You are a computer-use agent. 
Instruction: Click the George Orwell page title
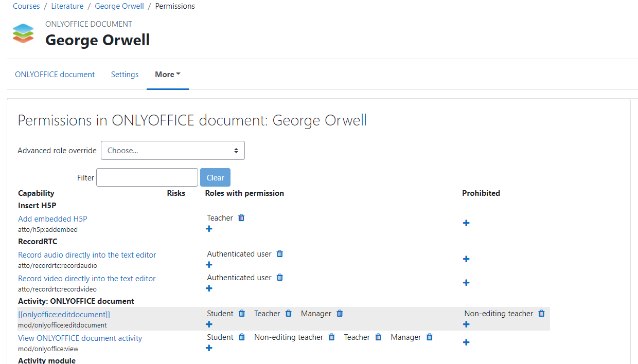[x=98, y=40]
